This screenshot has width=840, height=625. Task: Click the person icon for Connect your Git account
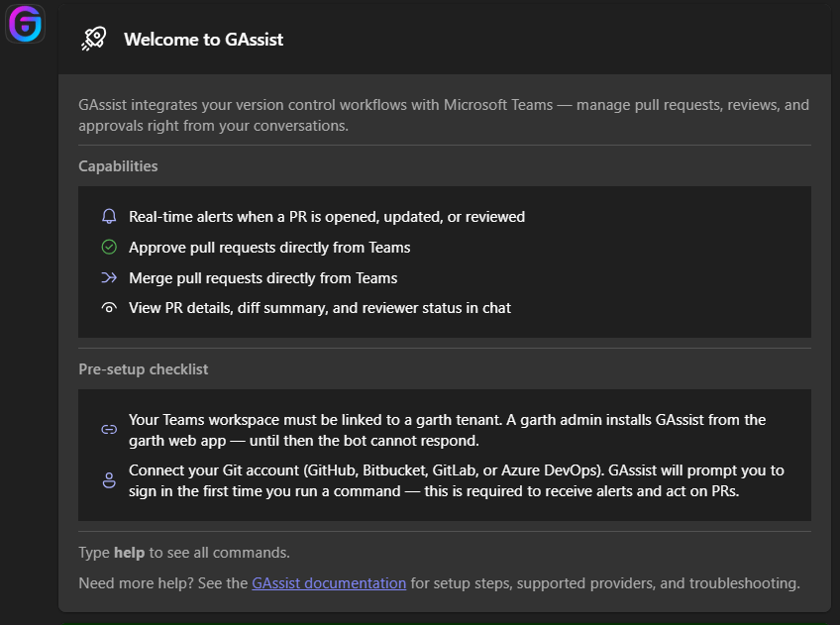click(109, 480)
